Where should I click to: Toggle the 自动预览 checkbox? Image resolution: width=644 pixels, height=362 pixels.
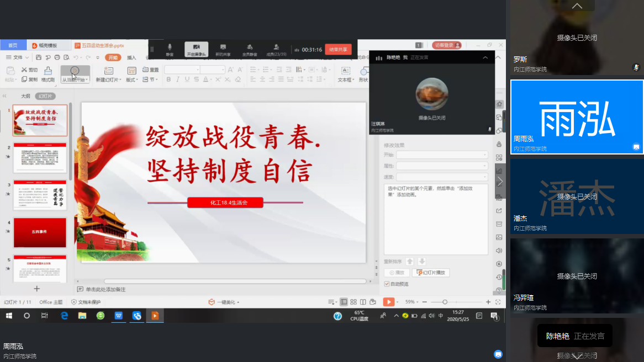click(x=387, y=284)
